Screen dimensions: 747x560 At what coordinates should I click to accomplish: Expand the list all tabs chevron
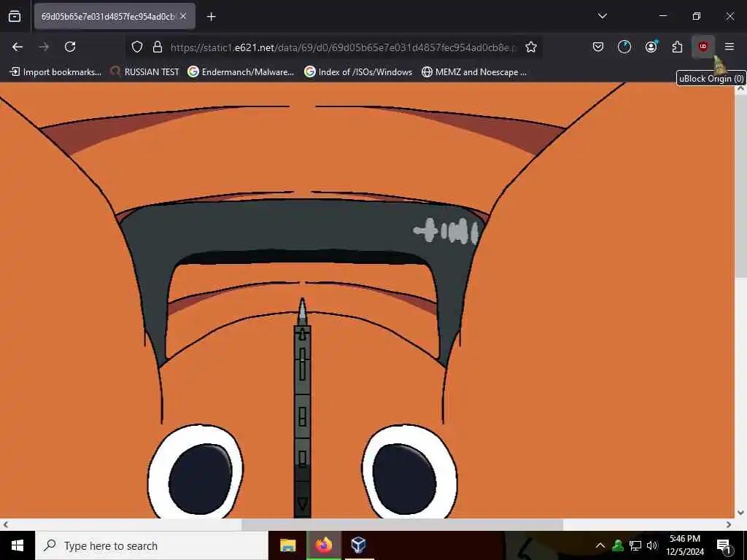pyautogui.click(x=602, y=16)
